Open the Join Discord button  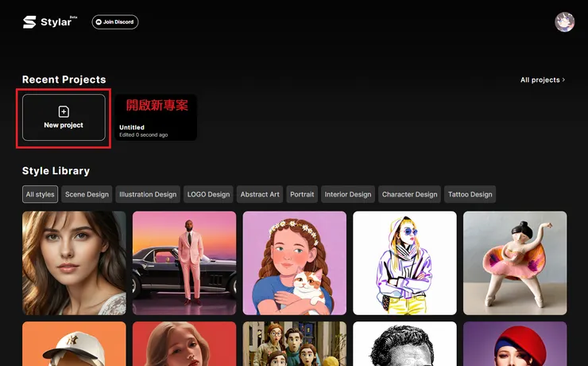pos(115,21)
